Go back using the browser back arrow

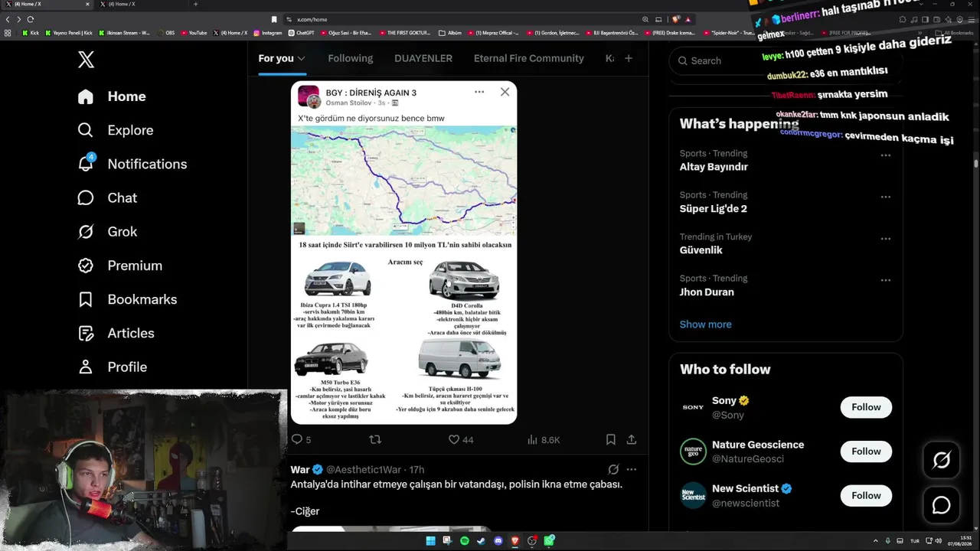click(x=8, y=19)
